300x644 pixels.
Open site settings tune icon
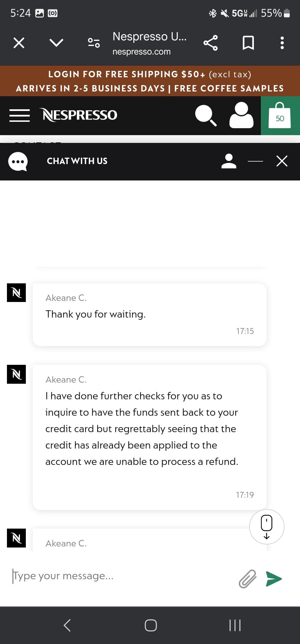94,43
